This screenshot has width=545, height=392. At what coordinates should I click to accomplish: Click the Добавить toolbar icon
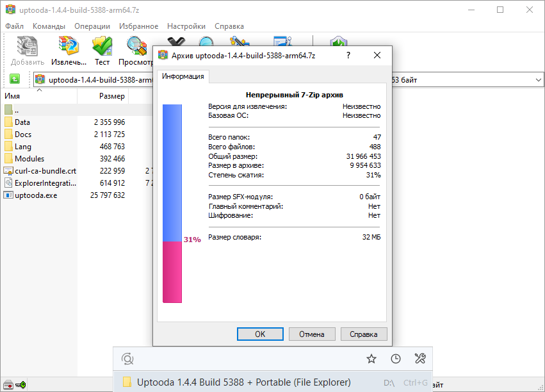tap(28, 46)
